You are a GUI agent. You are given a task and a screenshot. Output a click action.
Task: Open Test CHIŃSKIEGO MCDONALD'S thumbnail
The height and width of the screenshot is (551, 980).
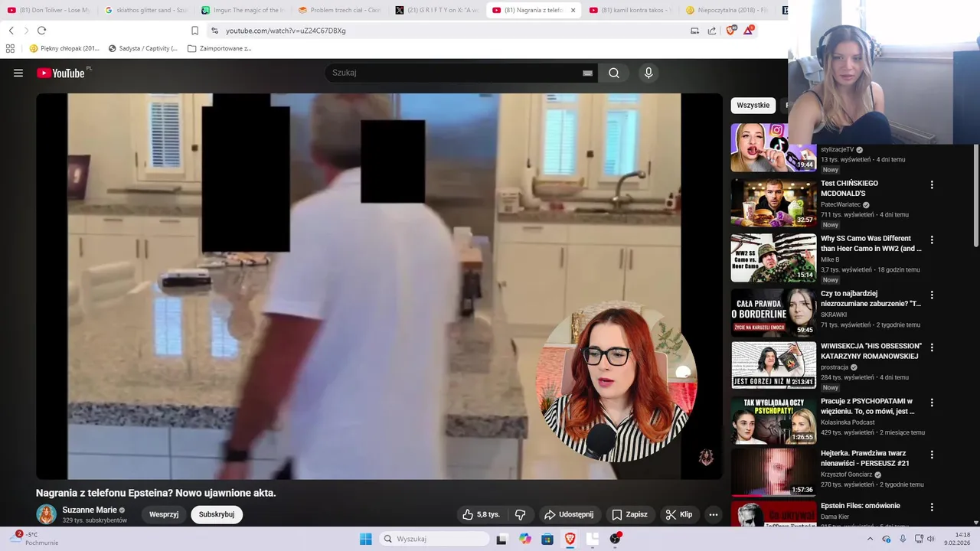pyautogui.click(x=773, y=203)
